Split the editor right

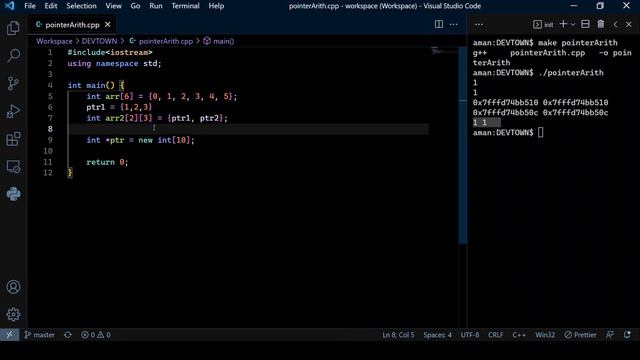(439, 24)
